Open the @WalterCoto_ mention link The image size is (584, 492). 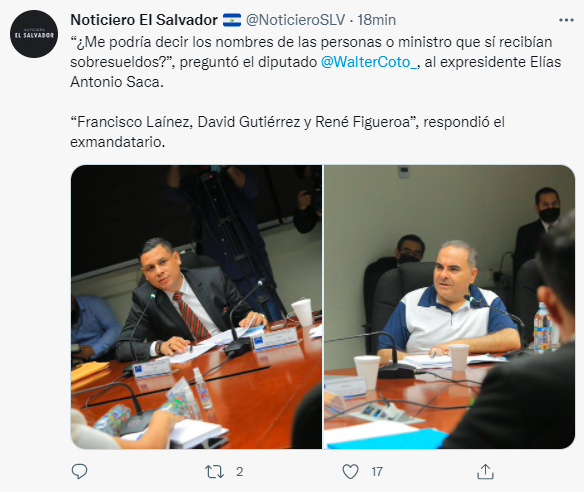coord(370,62)
